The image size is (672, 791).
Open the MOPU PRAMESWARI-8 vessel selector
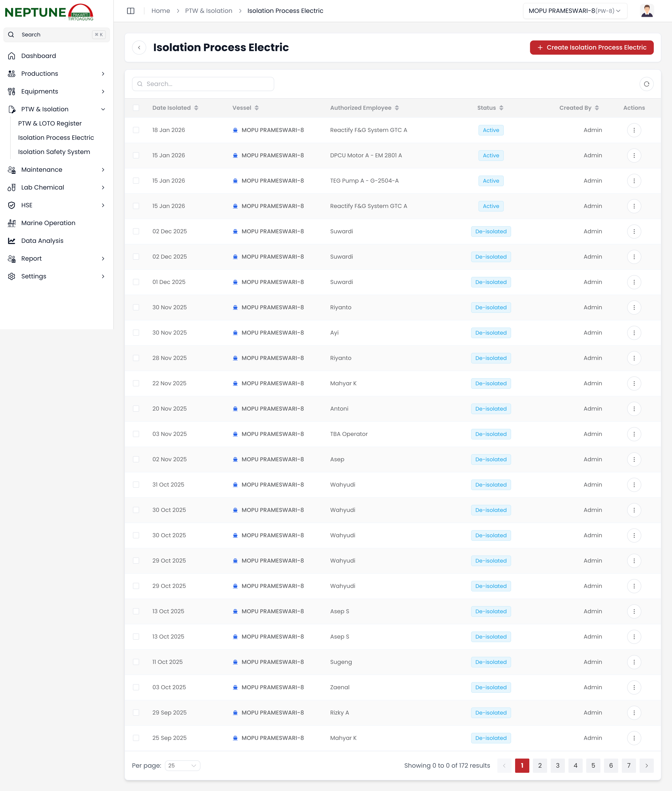574,11
